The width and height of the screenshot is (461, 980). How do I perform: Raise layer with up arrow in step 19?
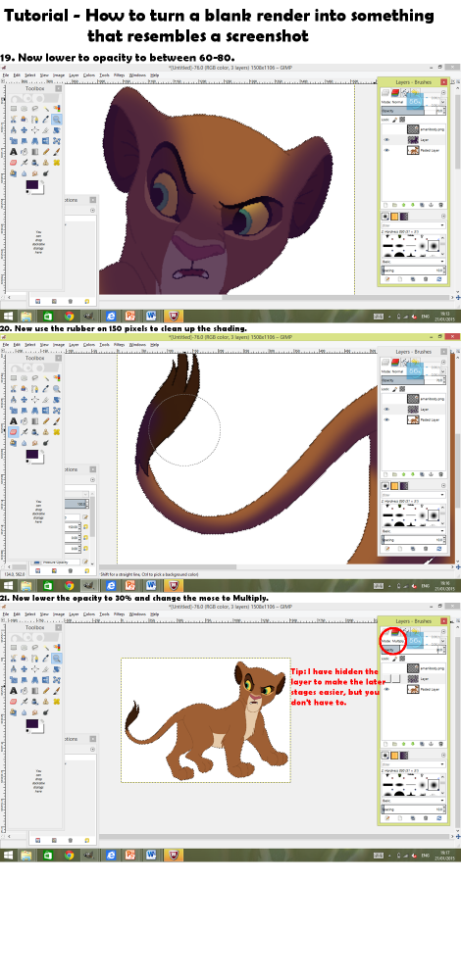[403, 205]
